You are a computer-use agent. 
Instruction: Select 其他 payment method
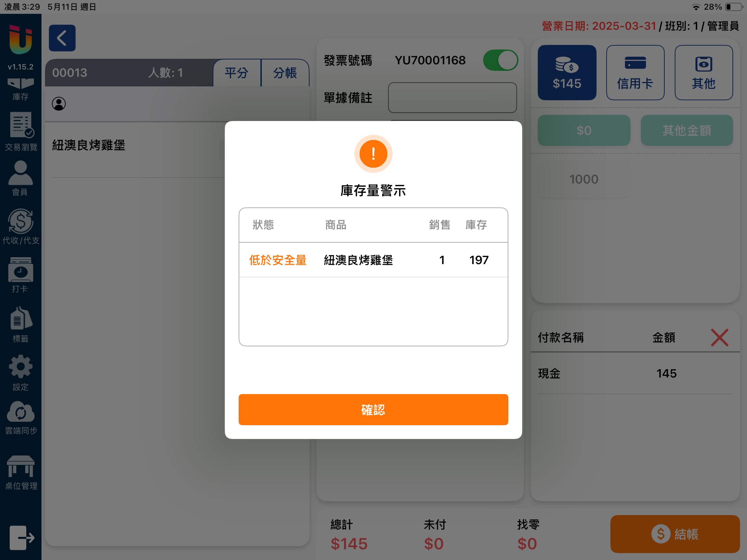tap(703, 73)
